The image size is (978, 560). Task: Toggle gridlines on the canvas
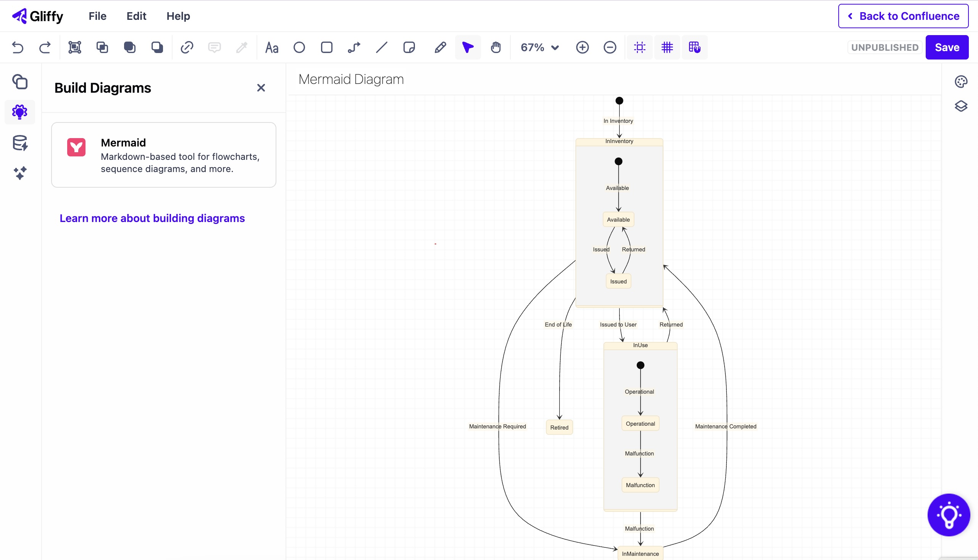667,47
